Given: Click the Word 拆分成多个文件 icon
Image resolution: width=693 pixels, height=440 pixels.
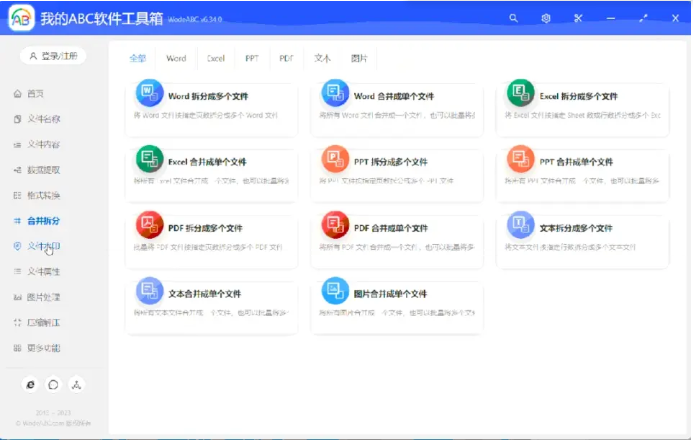Looking at the screenshot, I should (x=149, y=93).
